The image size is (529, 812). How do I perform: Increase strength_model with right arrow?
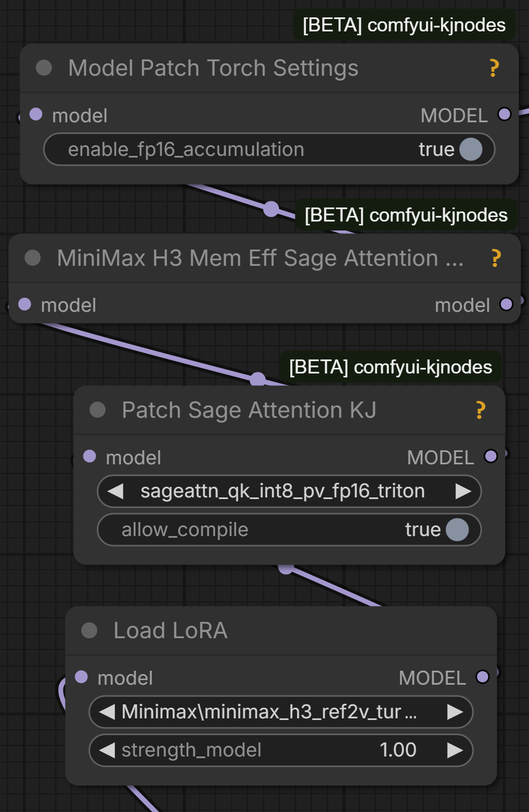click(x=455, y=750)
